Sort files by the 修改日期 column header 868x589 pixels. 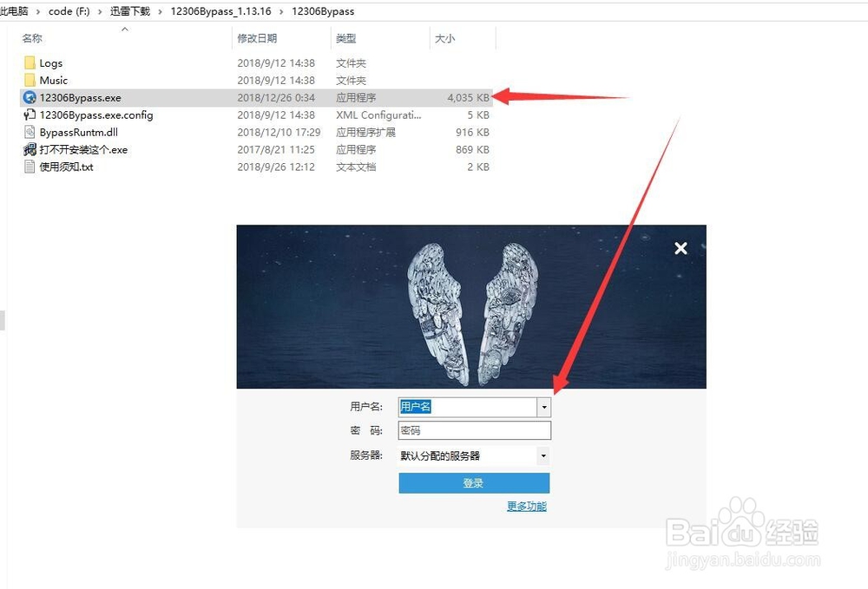point(257,38)
